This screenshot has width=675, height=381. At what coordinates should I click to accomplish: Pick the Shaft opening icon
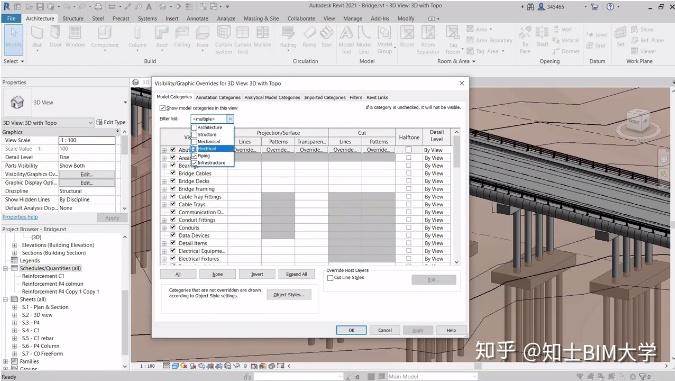pyautogui.click(x=542, y=33)
